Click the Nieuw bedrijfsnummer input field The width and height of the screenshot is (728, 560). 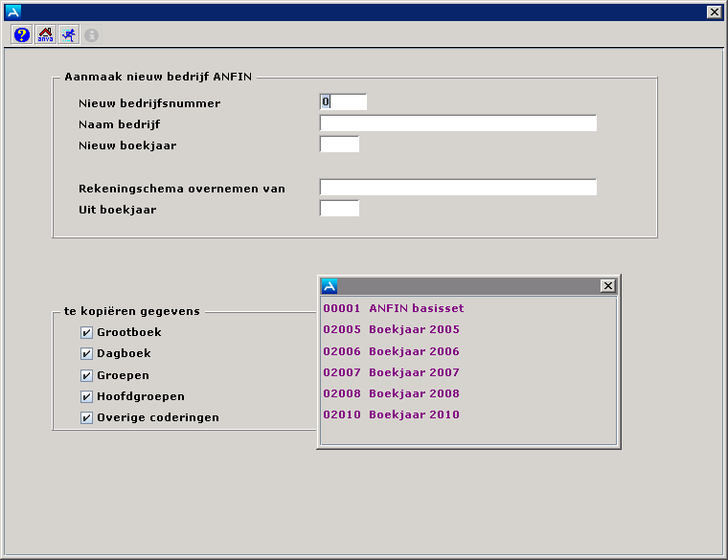(x=344, y=102)
